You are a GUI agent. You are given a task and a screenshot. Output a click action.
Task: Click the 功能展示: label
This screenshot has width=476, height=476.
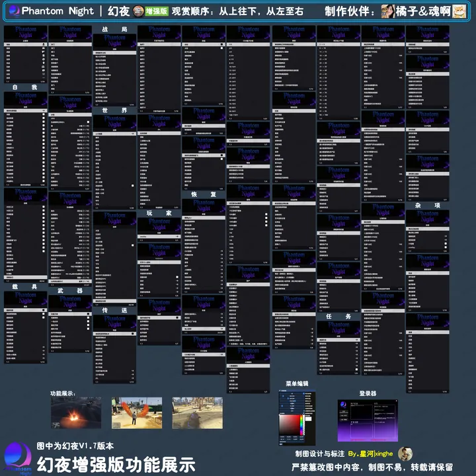point(63,393)
